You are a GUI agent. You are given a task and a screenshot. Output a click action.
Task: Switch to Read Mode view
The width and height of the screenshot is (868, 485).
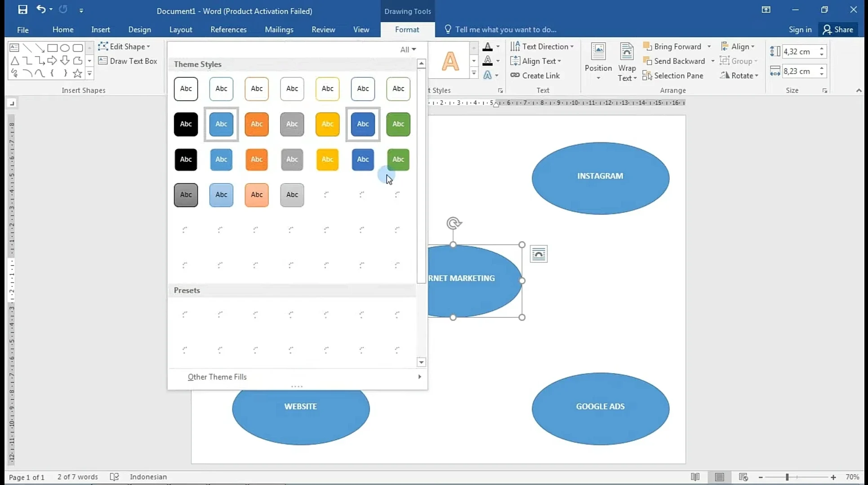point(695,477)
